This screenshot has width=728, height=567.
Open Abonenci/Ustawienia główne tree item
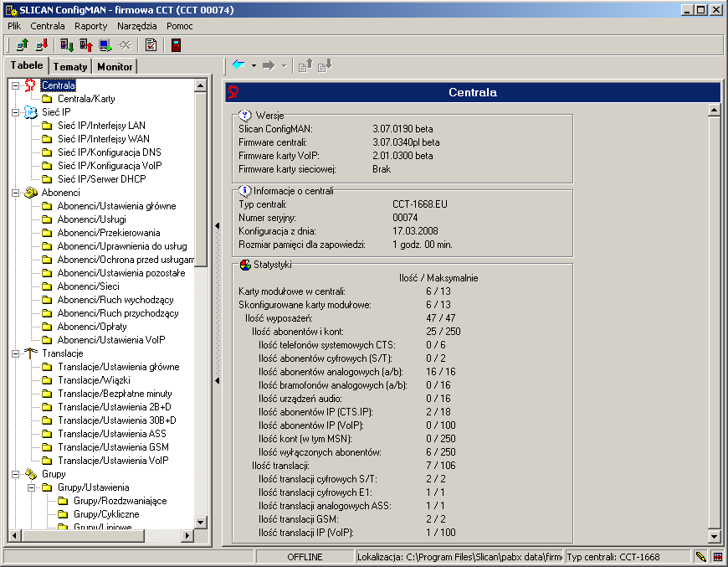tap(116, 206)
